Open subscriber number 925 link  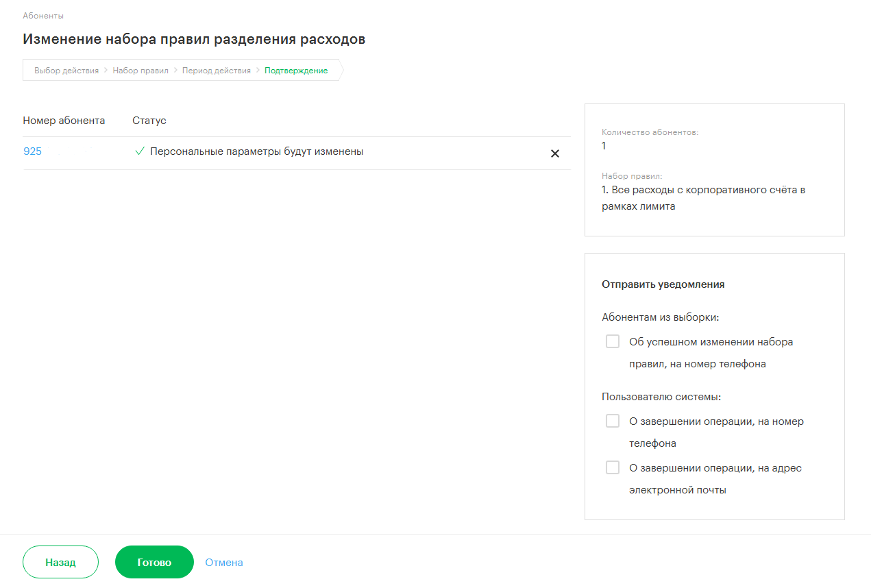coord(32,151)
